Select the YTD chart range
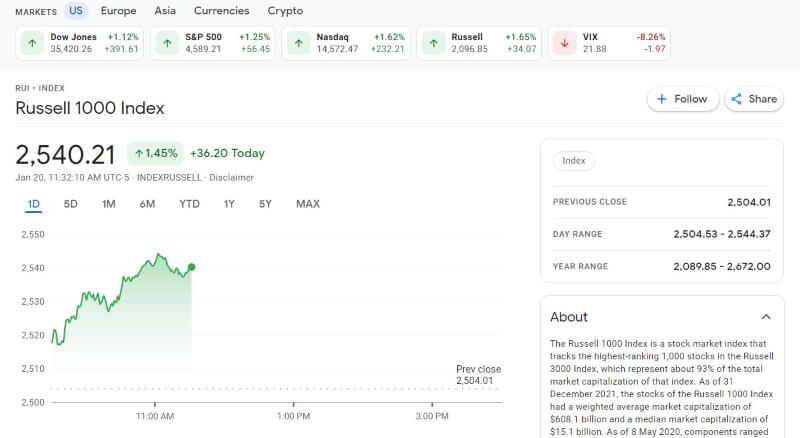800x438 pixels. 189,204
